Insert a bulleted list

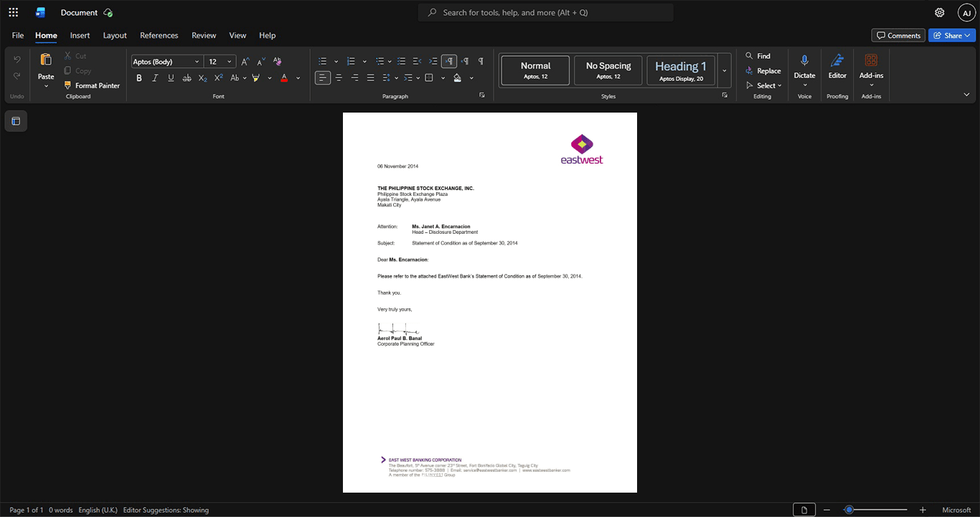click(323, 62)
